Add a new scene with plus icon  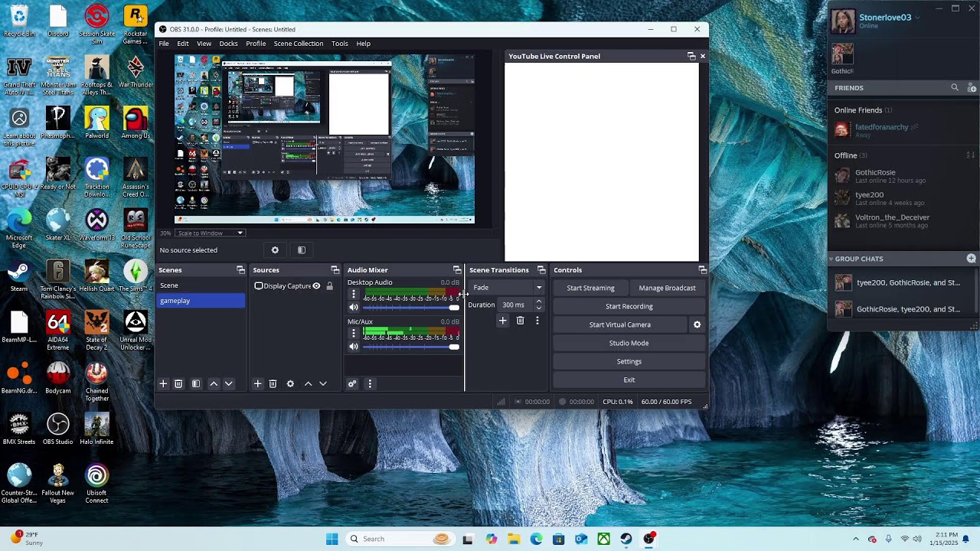tap(163, 383)
